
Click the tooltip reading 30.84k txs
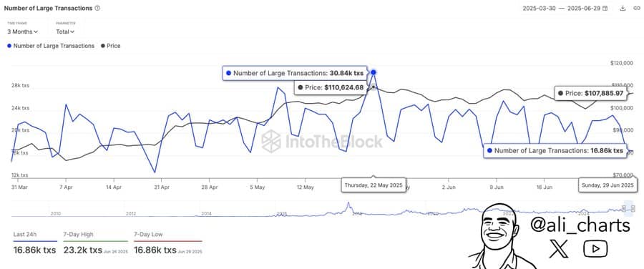coord(295,73)
